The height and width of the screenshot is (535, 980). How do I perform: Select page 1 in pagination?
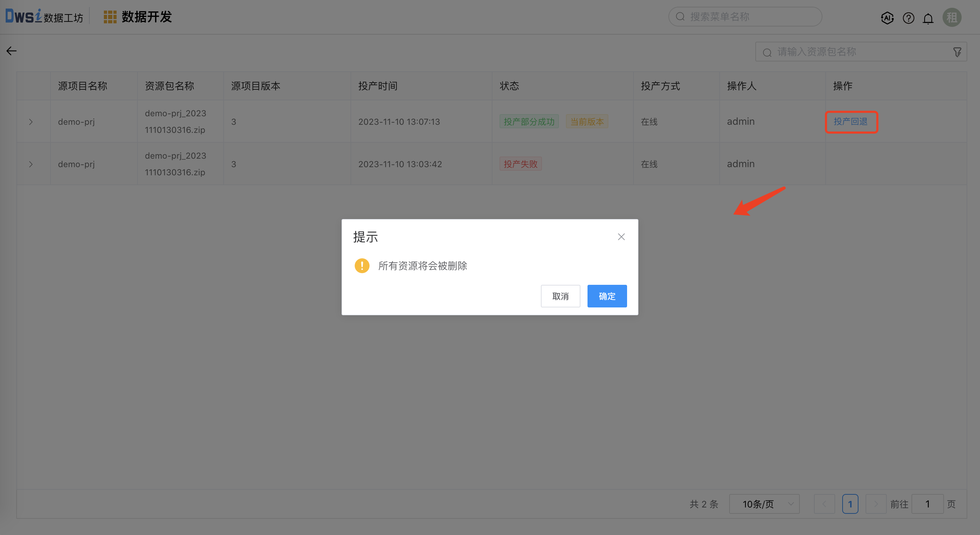pos(850,504)
